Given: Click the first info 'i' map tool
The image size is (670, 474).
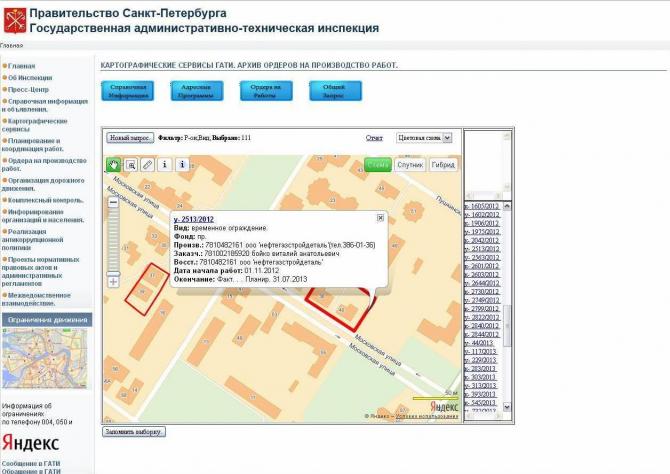Looking at the screenshot, I should pos(164,164).
